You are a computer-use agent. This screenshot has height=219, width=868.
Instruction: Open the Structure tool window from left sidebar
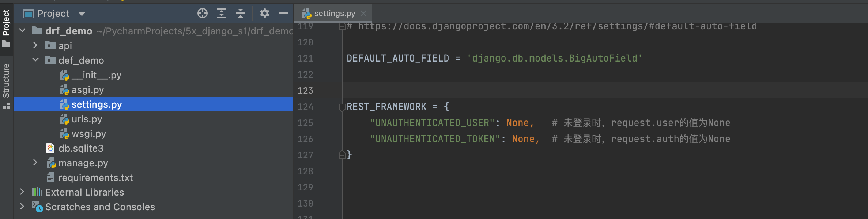[6, 80]
